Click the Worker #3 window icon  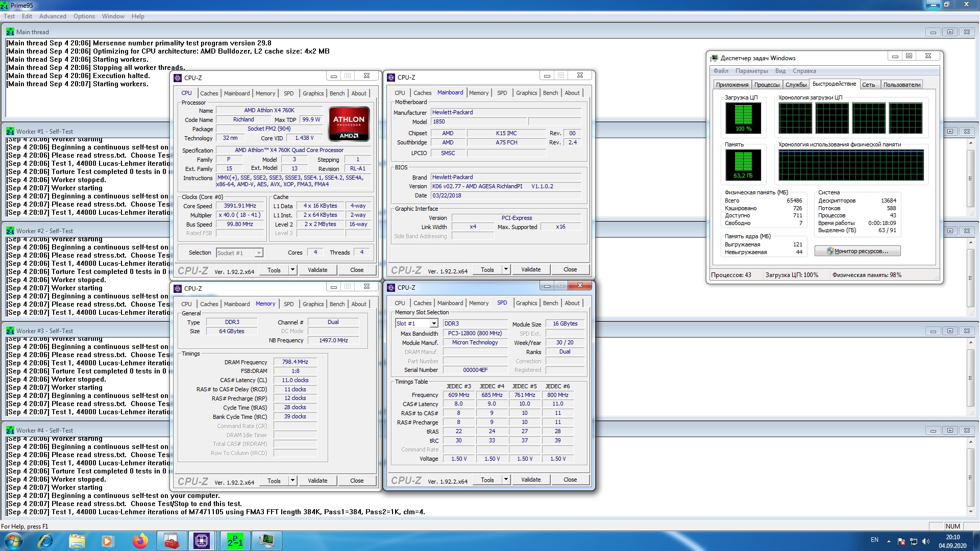tap(10, 331)
